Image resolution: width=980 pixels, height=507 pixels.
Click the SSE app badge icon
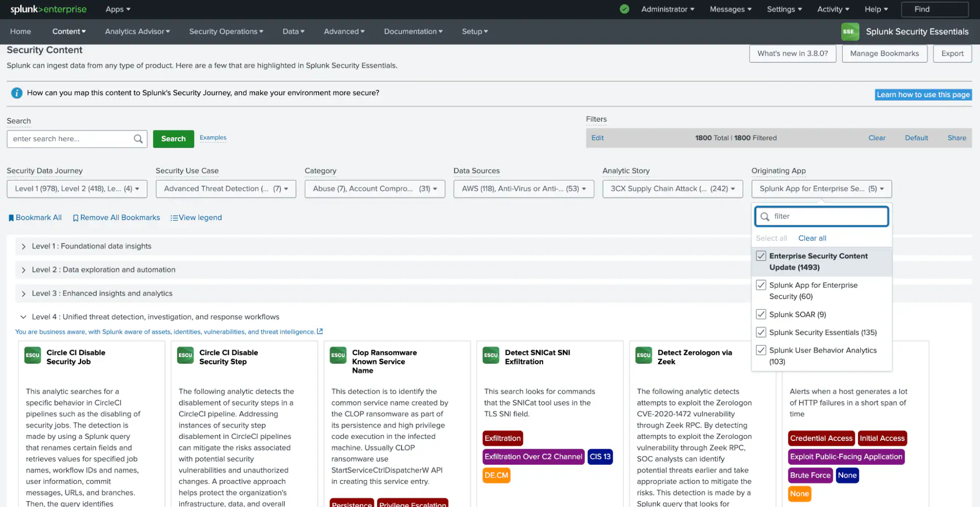850,31
